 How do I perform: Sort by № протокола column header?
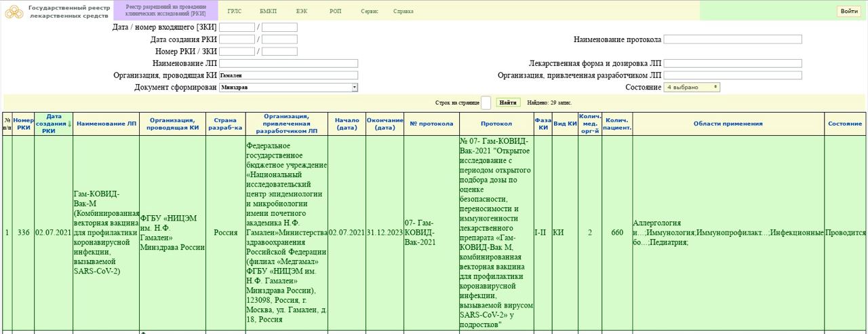(431, 124)
